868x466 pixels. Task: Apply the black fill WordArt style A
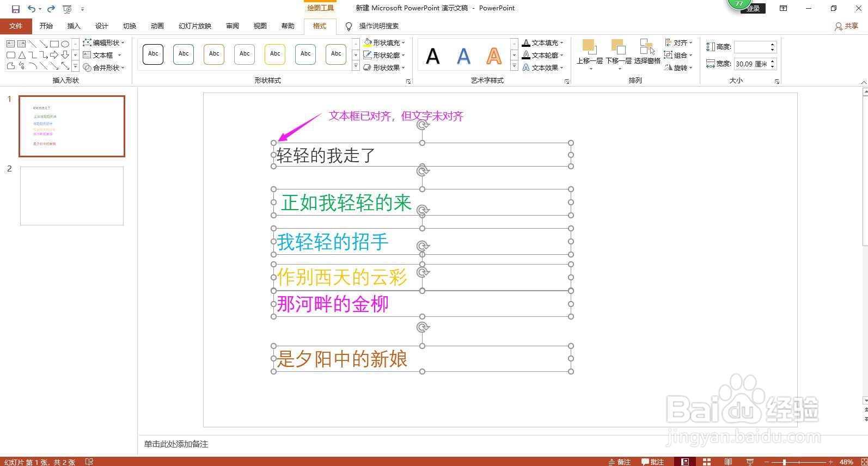tap(432, 56)
